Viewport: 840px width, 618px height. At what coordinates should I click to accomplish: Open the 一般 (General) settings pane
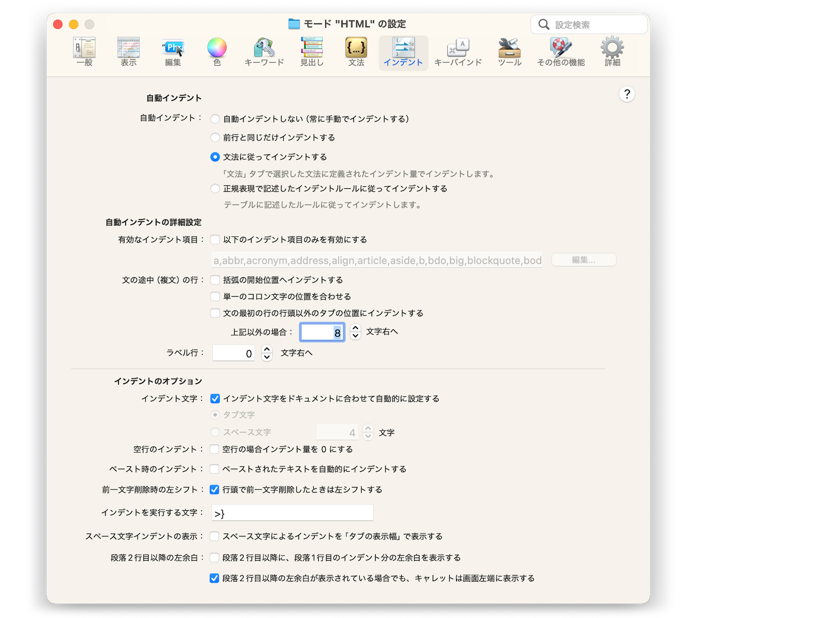point(84,51)
